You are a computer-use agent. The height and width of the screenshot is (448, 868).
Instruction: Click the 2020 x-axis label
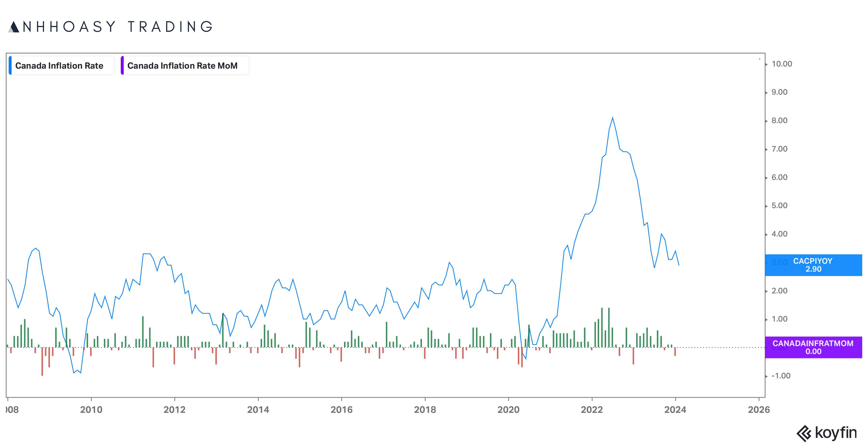coord(508,410)
